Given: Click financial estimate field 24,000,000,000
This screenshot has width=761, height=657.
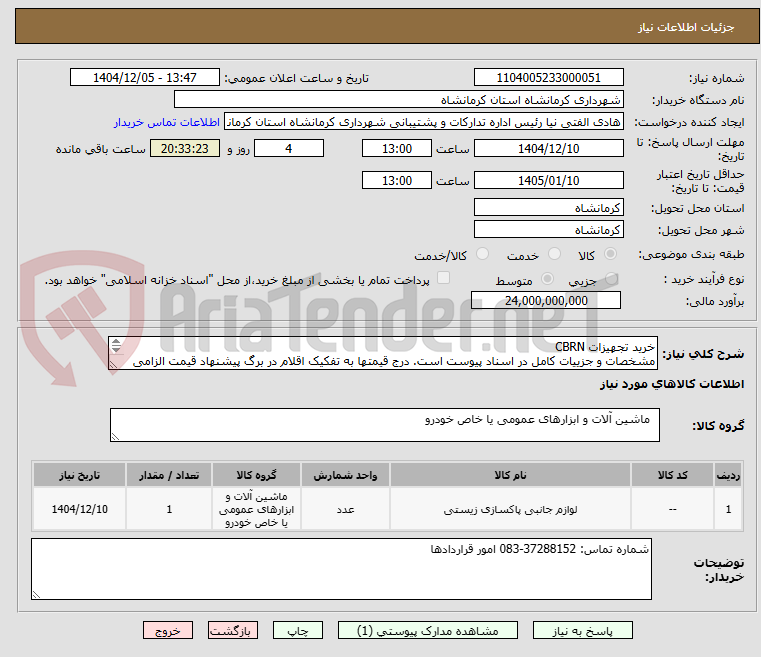Looking at the screenshot, I should coord(546,300).
